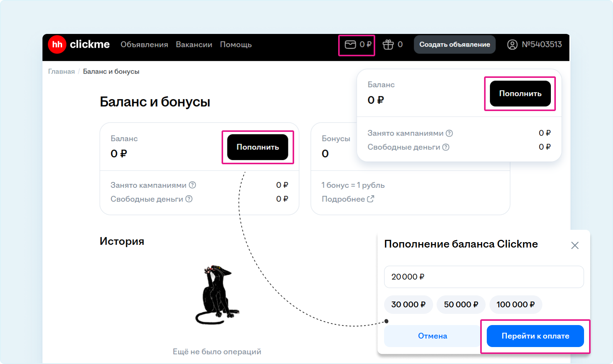Click the hh clickme logo
Viewport: 613px width, 364px height.
79,45
